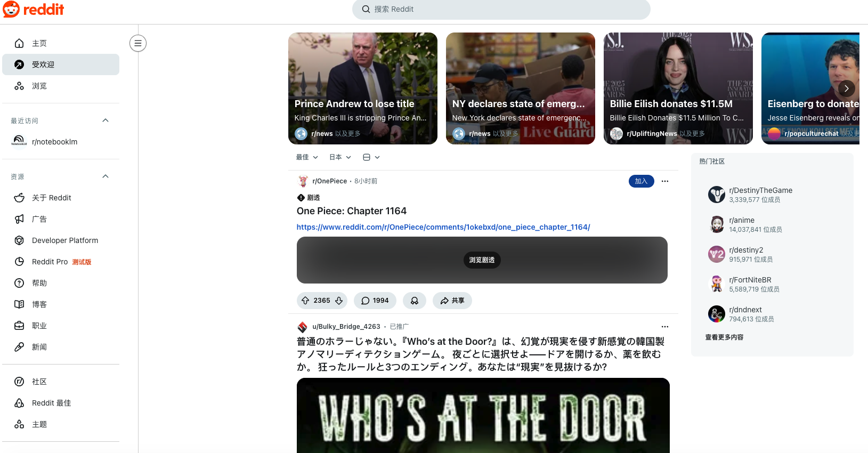868x453 pixels.
Task: Open the 日本 region dropdown
Action: click(340, 157)
